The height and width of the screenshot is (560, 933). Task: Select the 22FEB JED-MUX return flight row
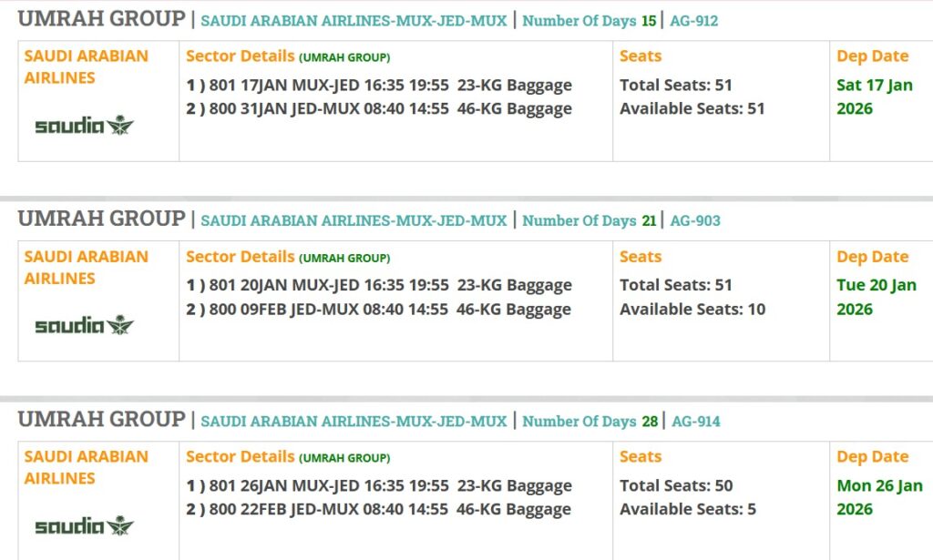[379, 510]
